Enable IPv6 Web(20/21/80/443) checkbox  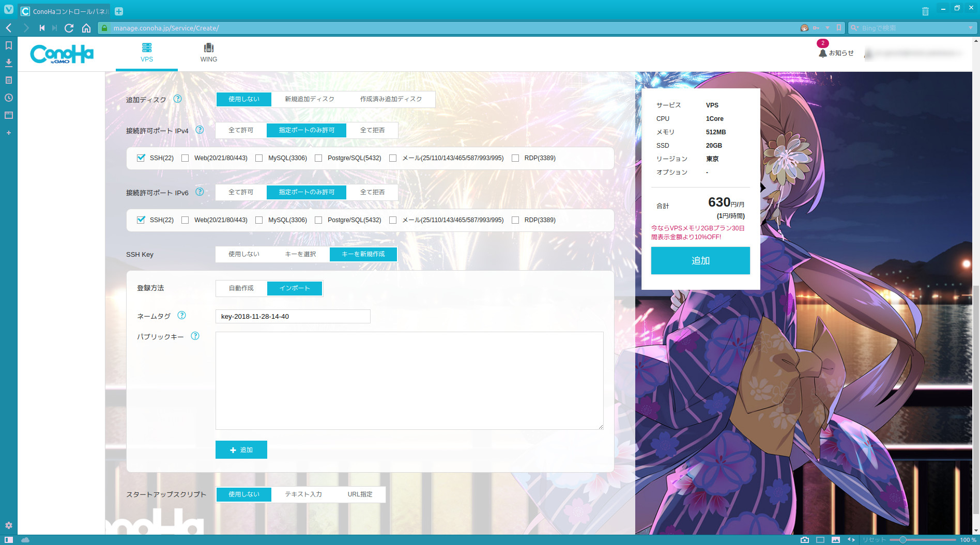click(185, 220)
